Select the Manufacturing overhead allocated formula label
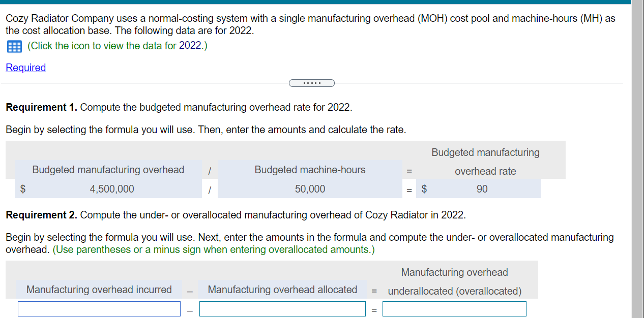 [x=282, y=290]
